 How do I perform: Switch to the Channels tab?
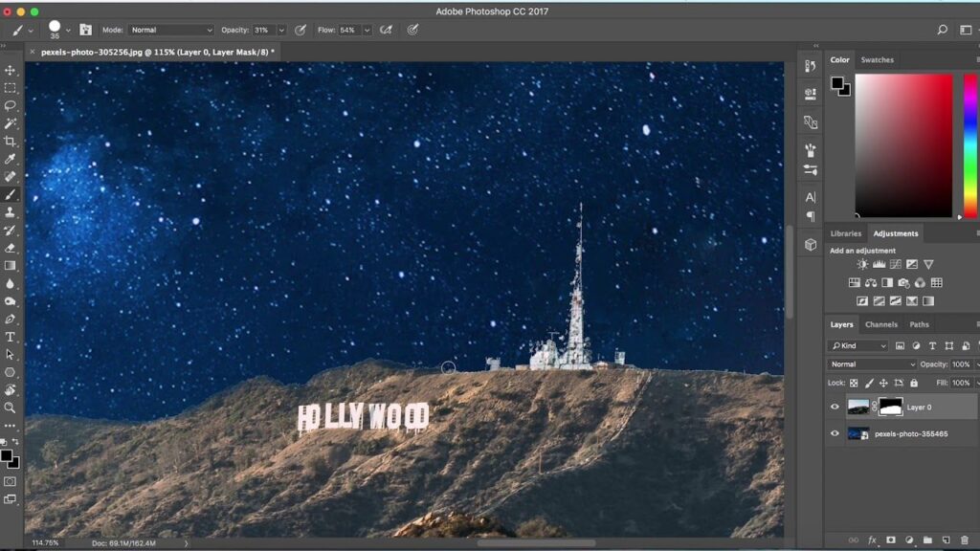coord(880,323)
